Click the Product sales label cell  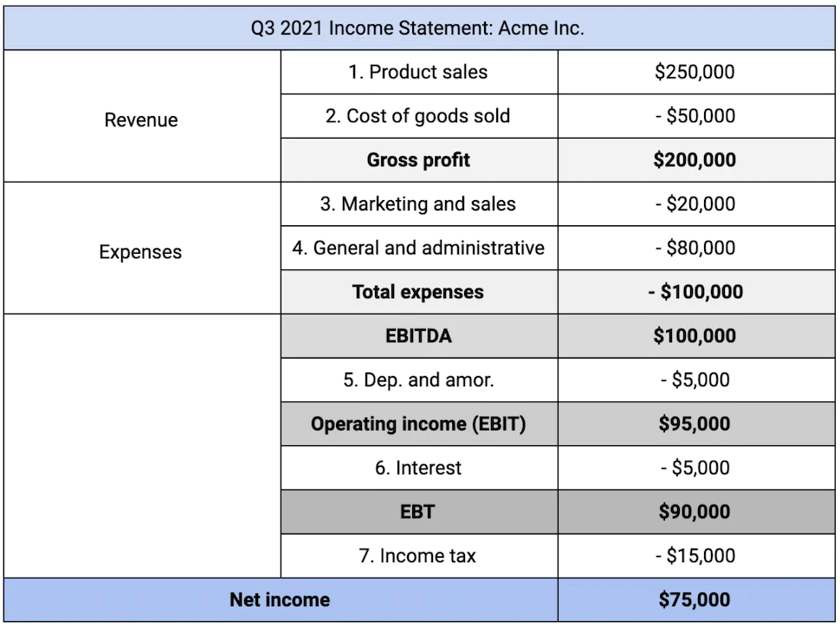418,72
